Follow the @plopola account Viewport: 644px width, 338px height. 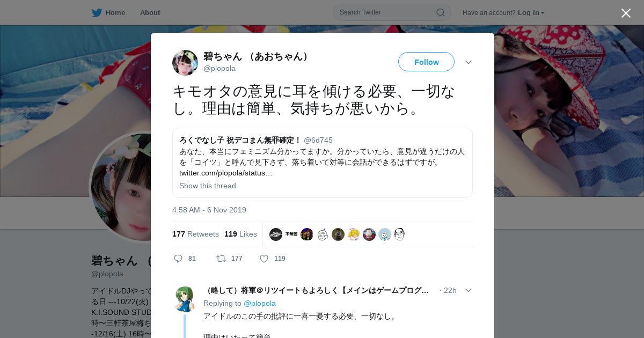pos(426,62)
